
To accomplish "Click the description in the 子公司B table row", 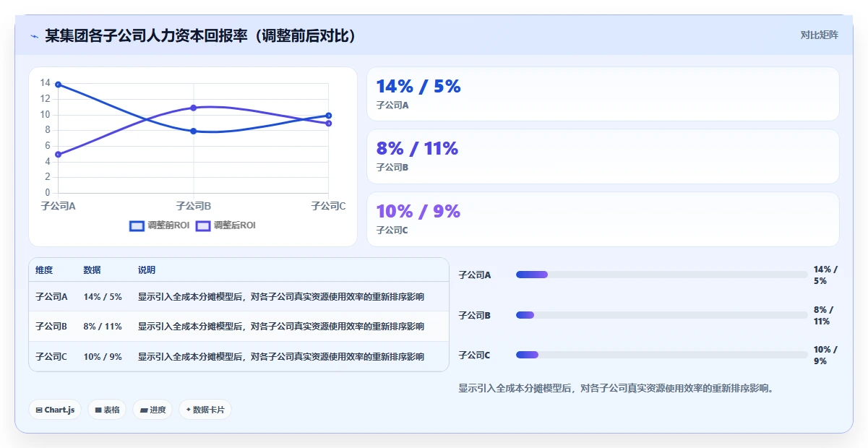I will coord(281,327).
